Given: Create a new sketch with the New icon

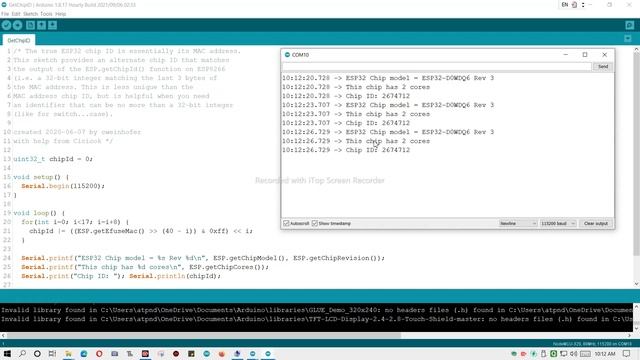Looking at the screenshot, I should (30, 25).
